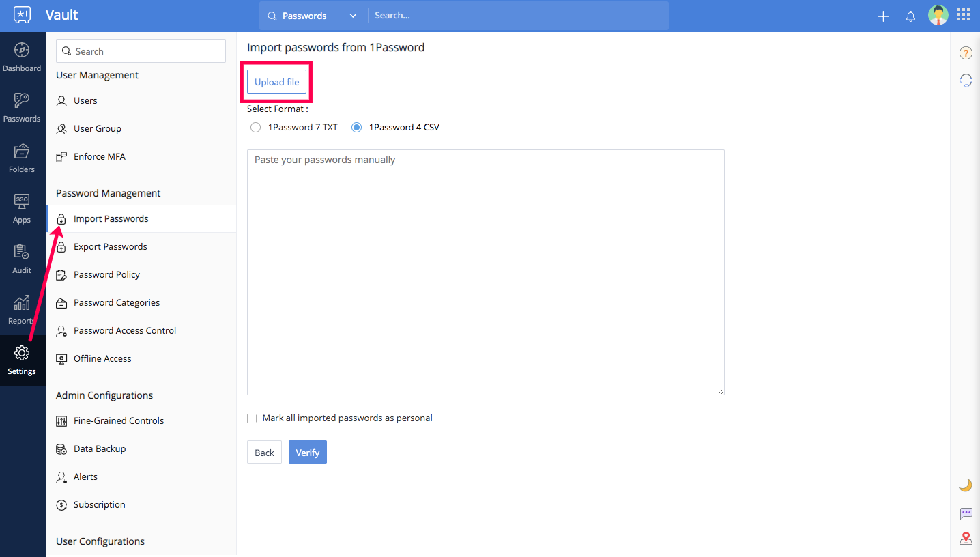The width and height of the screenshot is (980, 557).
Task: Open the user avatar profile menu
Action: click(938, 15)
